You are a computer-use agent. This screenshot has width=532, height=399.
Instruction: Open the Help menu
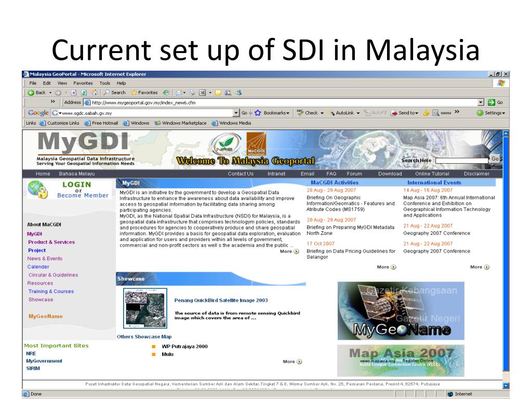pos(121,83)
